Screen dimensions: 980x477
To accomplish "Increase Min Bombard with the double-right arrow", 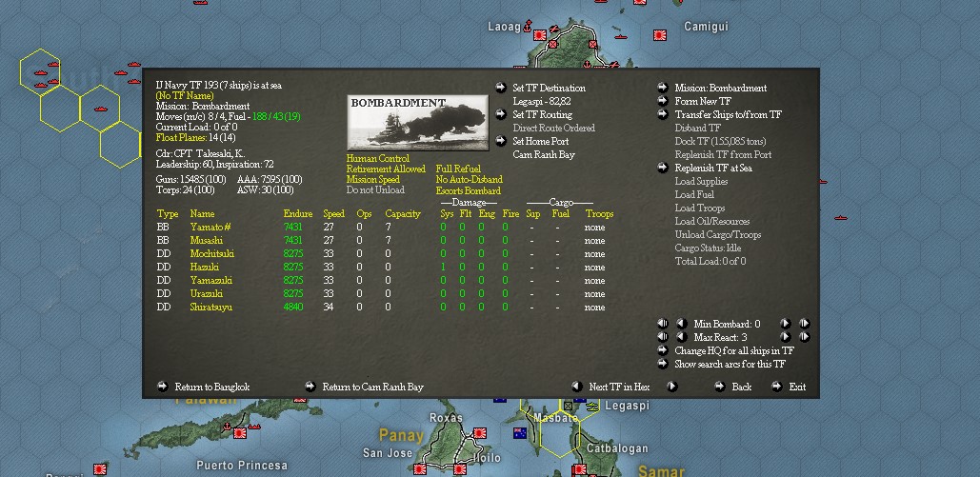I will (x=805, y=323).
